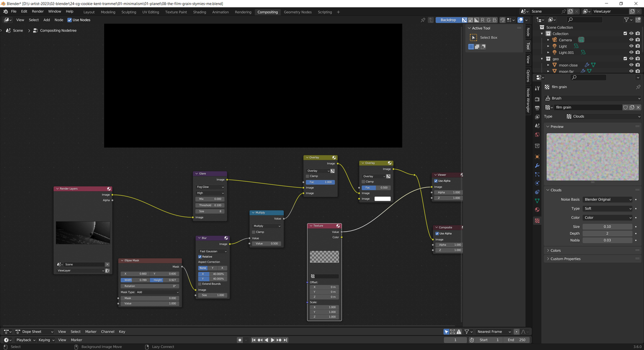Uncheck Use Alpha in the Viewer node
The width and height of the screenshot is (644, 350).
pos(436,181)
